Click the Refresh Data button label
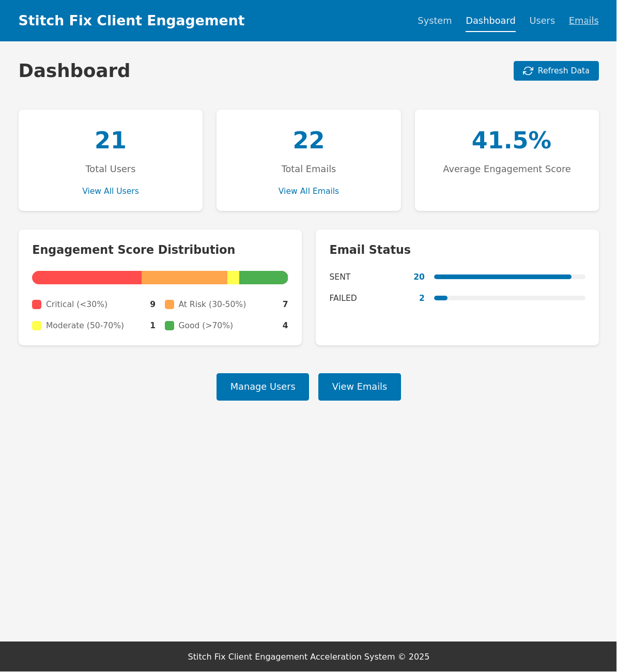This screenshot has height=672, width=617. pyautogui.click(x=563, y=71)
